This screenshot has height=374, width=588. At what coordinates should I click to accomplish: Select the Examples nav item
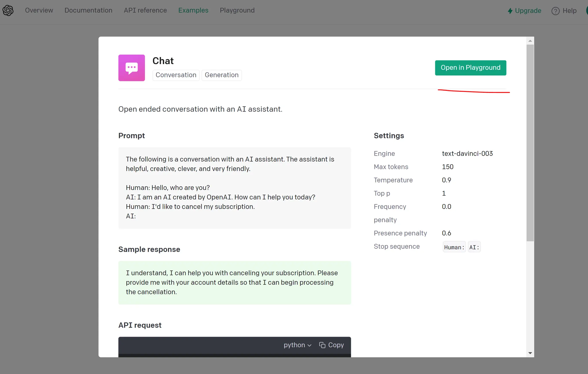coord(193,10)
